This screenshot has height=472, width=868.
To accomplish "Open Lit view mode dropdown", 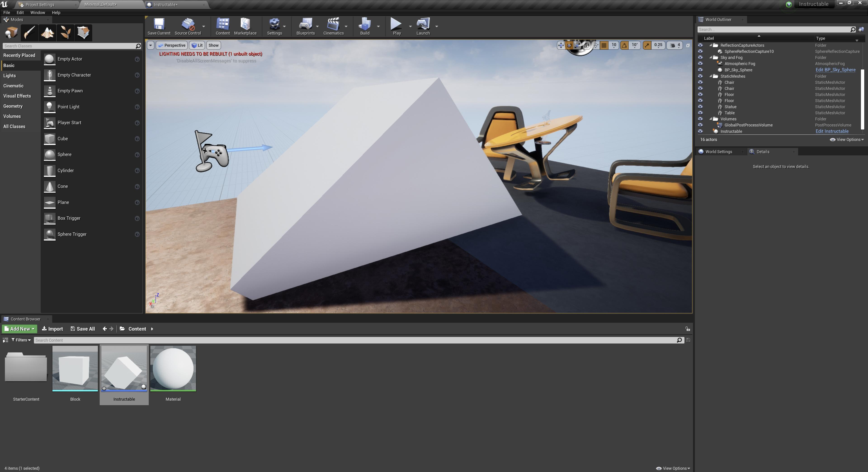I will point(197,45).
